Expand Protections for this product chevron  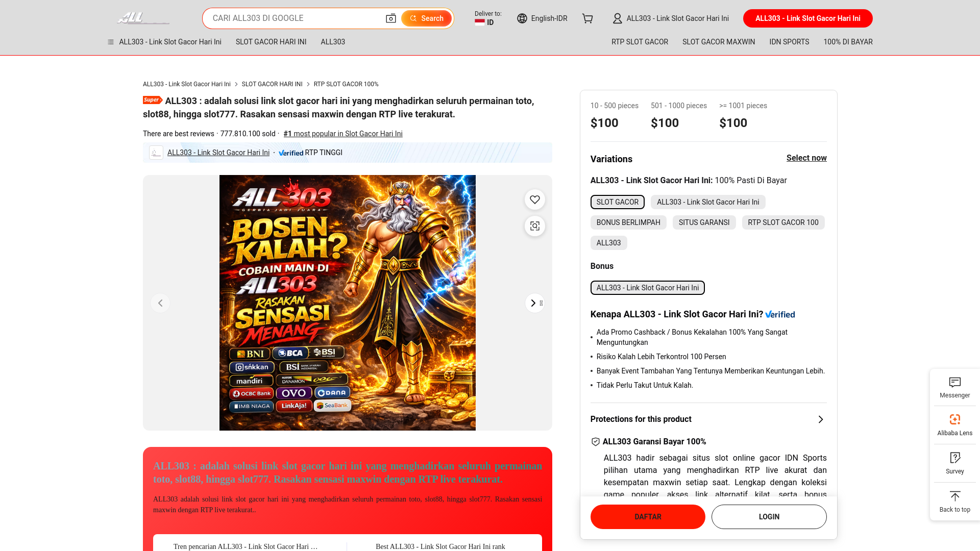(x=820, y=419)
